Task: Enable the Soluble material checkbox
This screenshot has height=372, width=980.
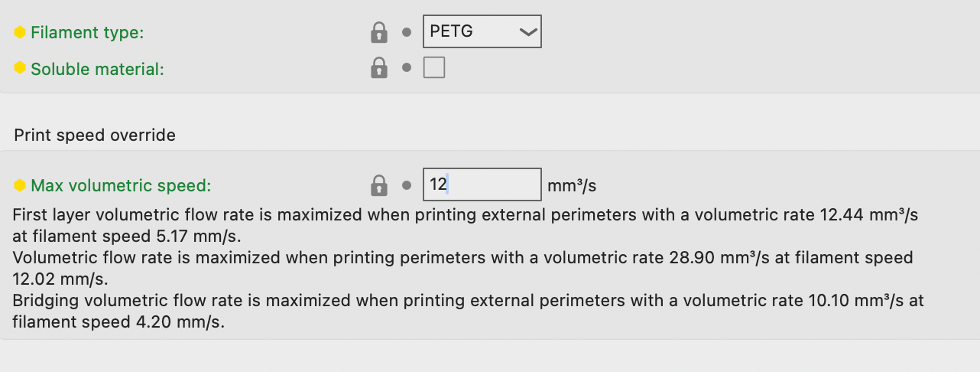Action: point(434,68)
